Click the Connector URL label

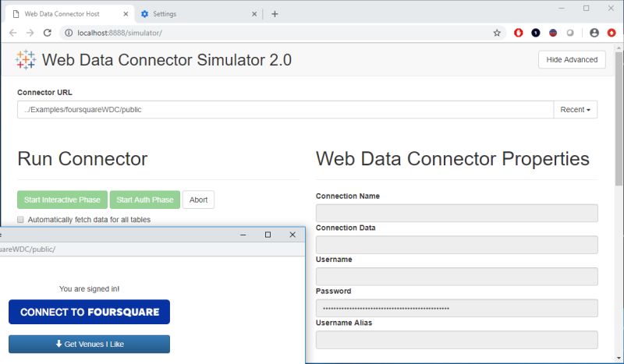tap(44, 92)
